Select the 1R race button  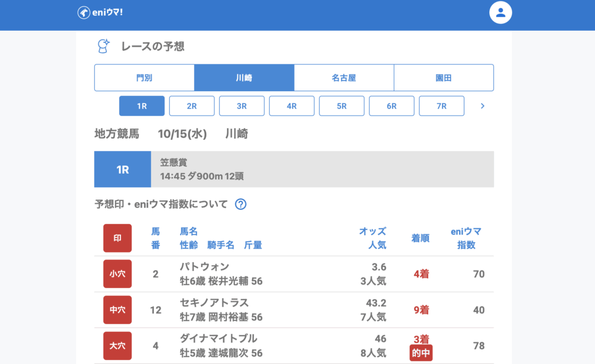click(x=142, y=106)
